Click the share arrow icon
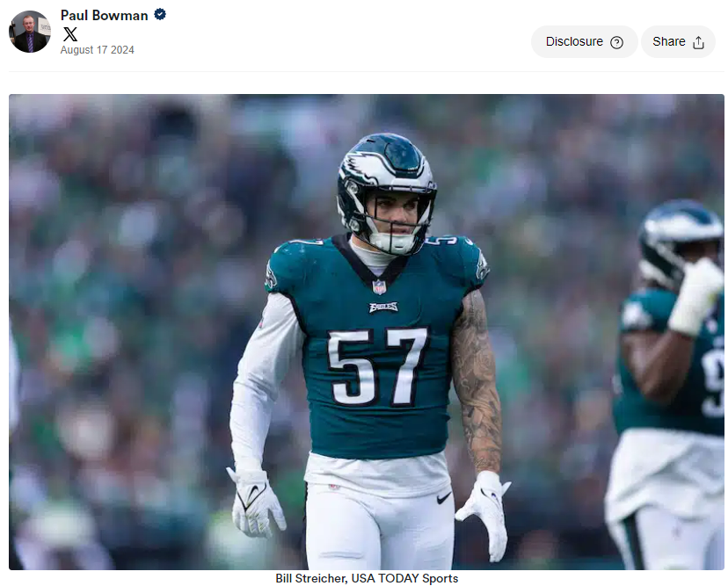Viewport: 728px width, 586px height. pos(699,42)
